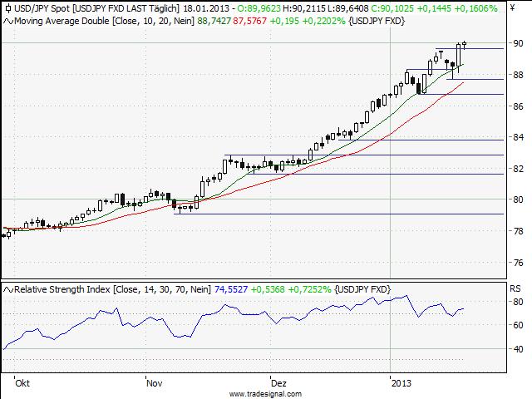Click the 40 level on the RSI axis
The width and height of the screenshot is (532, 399).
click(x=516, y=349)
